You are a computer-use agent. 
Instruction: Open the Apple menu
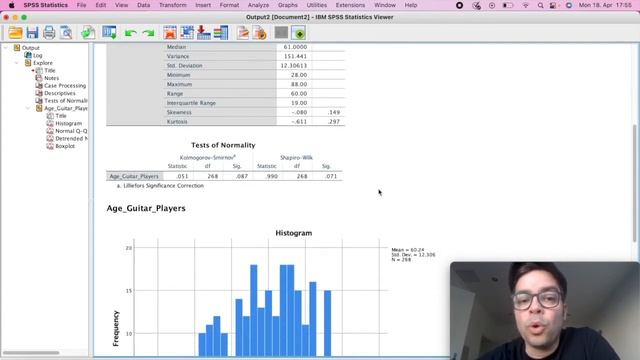point(11,5)
